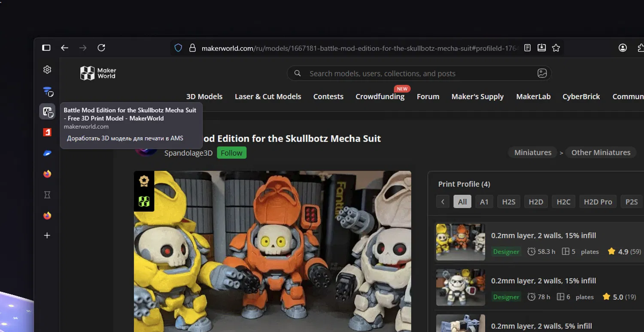This screenshot has width=644, height=332.
Task: Click the 4.9 star rating of first profile
Action: coord(624,252)
